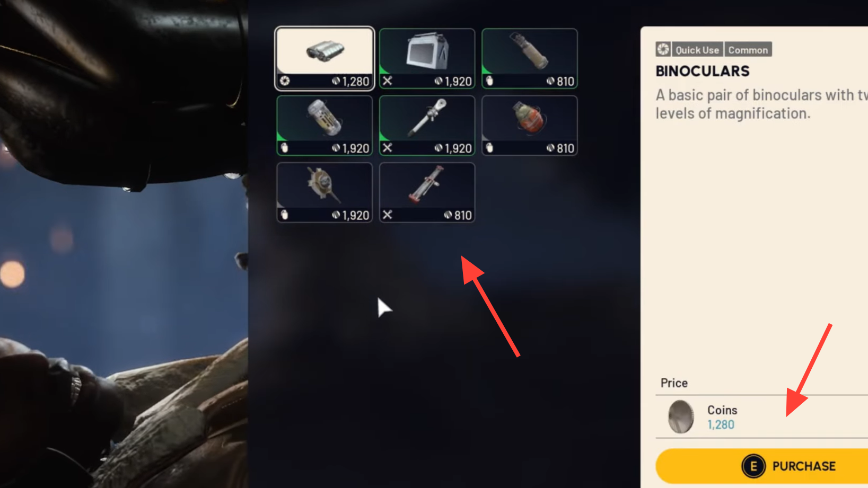Click the Common rarity tag

[748, 50]
